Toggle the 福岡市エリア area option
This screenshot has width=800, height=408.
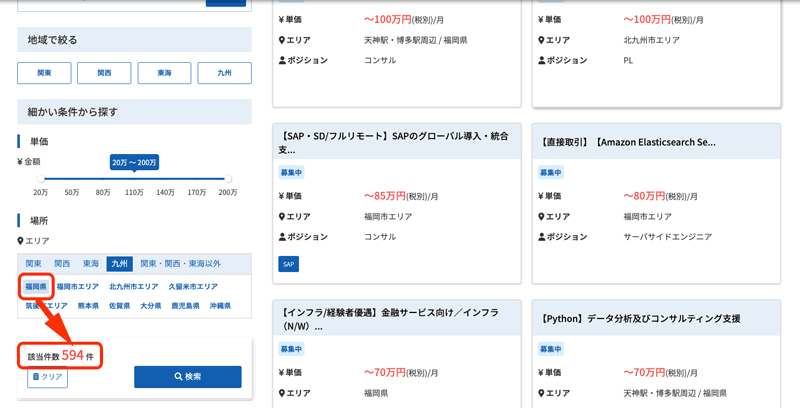tap(78, 287)
